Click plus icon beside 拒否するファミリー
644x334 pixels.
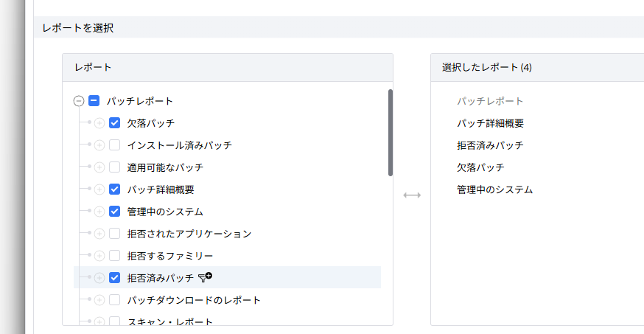coord(99,256)
